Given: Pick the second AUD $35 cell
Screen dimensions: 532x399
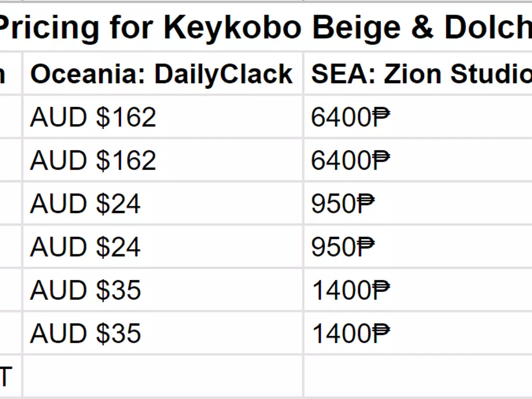Looking at the screenshot, I should pyautogui.click(x=162, y=332).
